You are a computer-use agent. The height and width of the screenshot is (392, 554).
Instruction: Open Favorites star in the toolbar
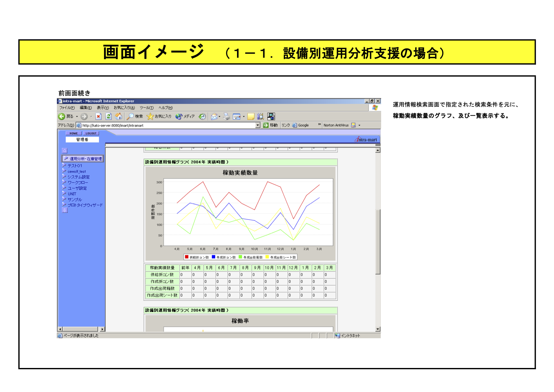pos(150,117)
